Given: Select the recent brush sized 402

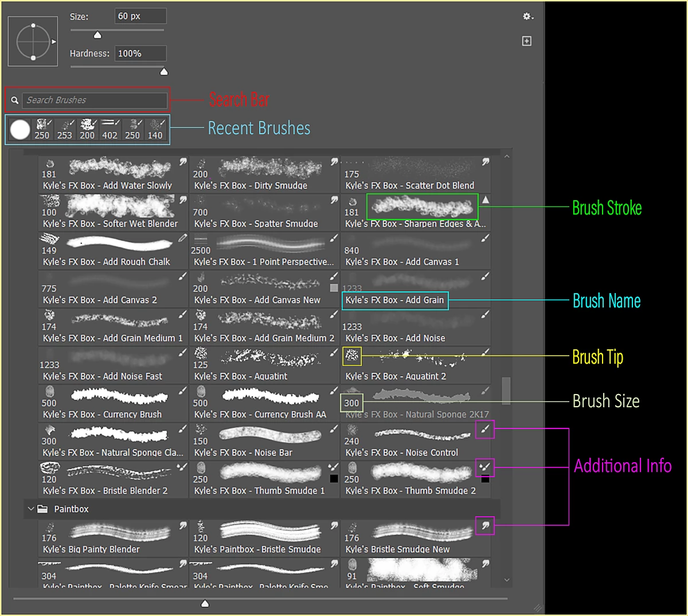Looking at the screenshot, I should coord(110,130).
